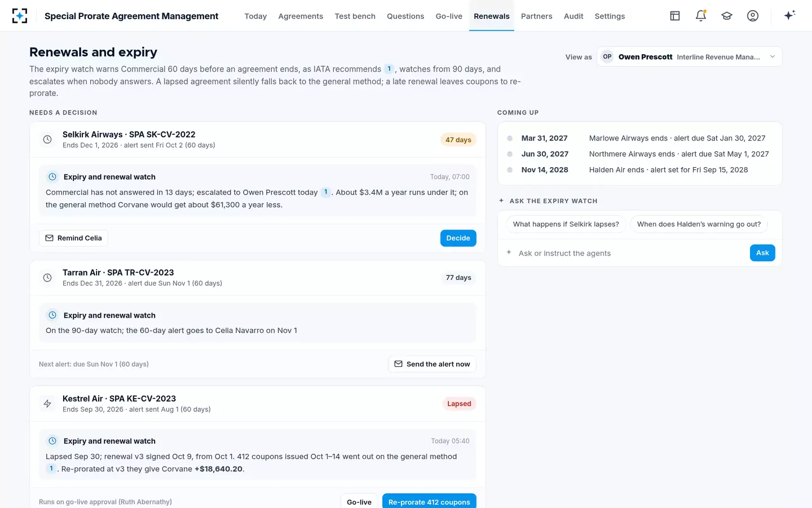The image size is (812, 508).
Task: Switch to the Test bench tab
Action: 355,16
